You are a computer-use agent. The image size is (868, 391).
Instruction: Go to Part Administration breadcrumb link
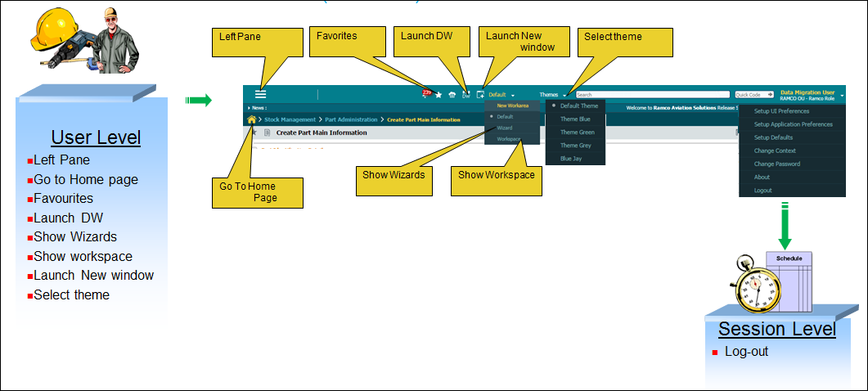tap(351, 120)
